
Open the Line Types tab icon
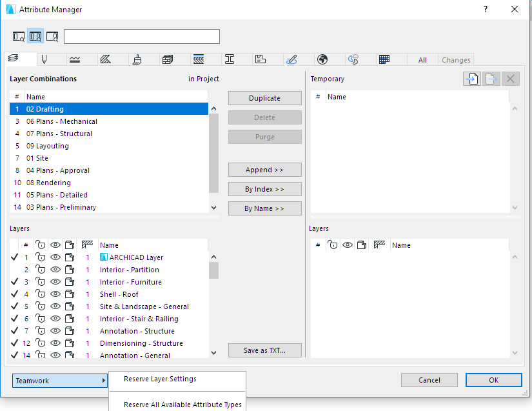click(75, 59)
